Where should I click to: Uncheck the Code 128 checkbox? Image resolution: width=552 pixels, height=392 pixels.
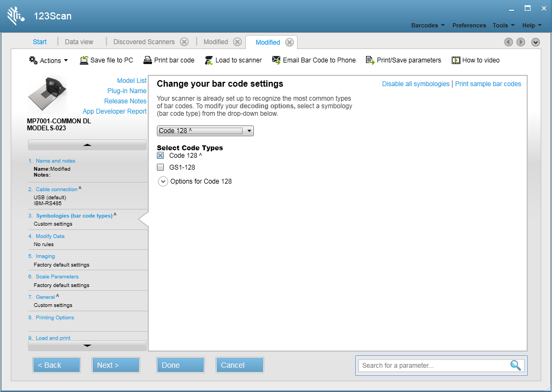160,156
